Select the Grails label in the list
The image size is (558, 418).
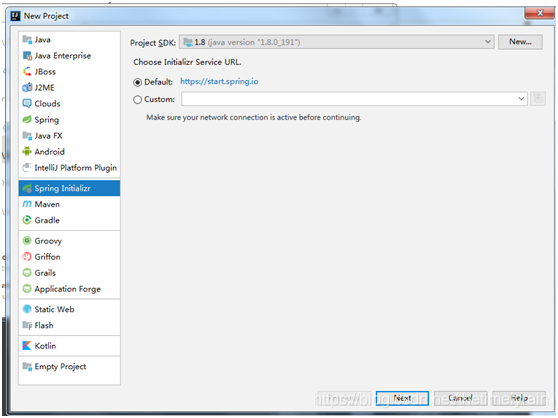(45, 273)
